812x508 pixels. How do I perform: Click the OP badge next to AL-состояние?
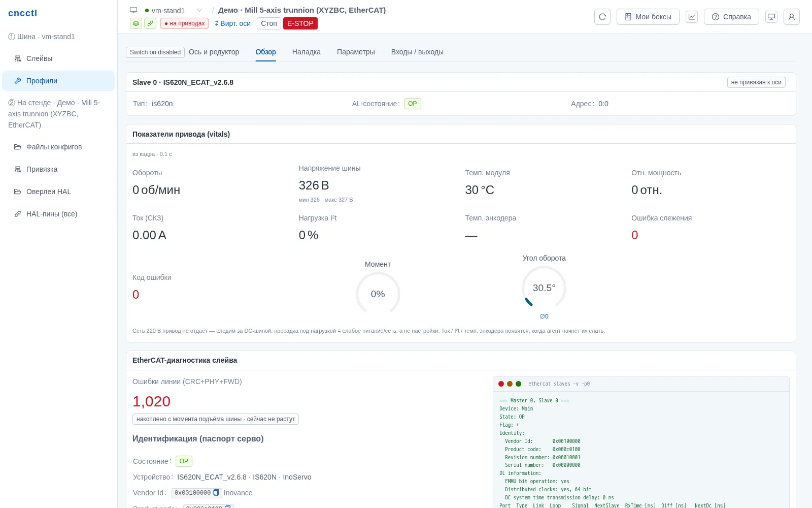click(413, 104)
